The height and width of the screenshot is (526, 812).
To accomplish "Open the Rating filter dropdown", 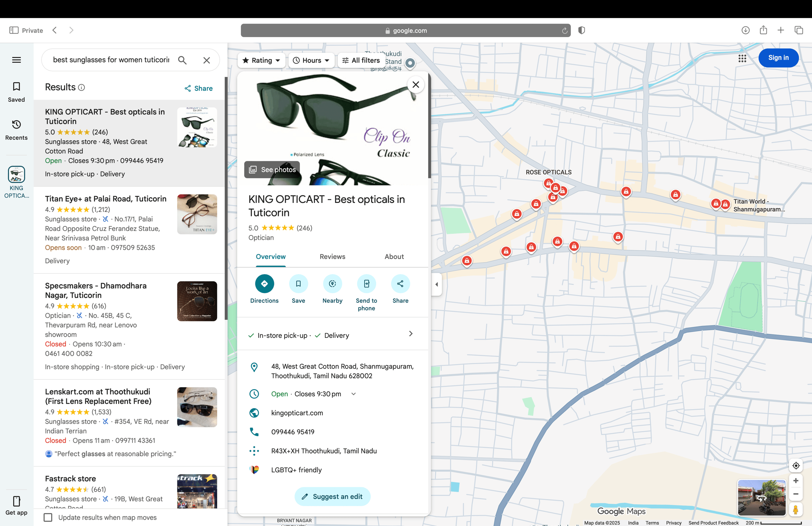I will point(261,60).
